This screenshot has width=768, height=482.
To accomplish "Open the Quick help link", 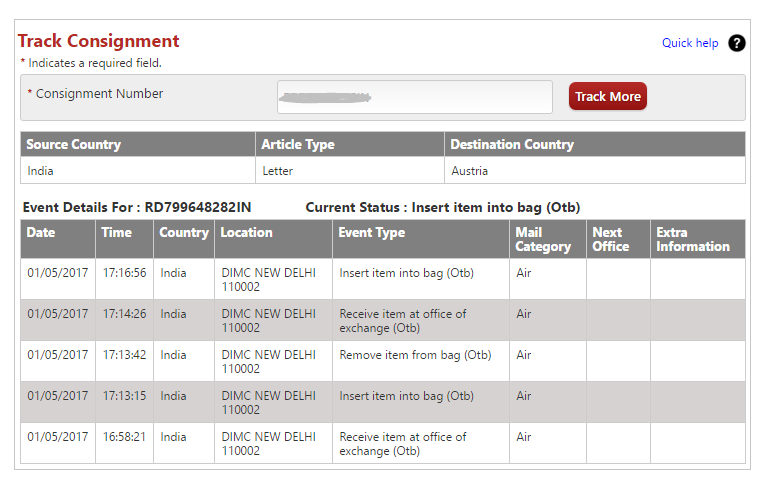I will (x=690, y=43).
